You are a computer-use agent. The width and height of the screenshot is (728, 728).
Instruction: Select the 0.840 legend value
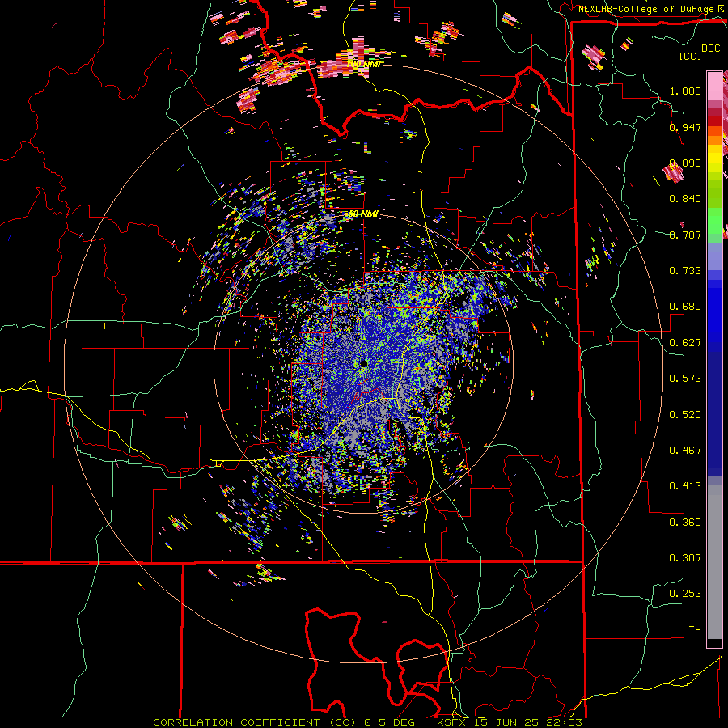pos(685,199)
